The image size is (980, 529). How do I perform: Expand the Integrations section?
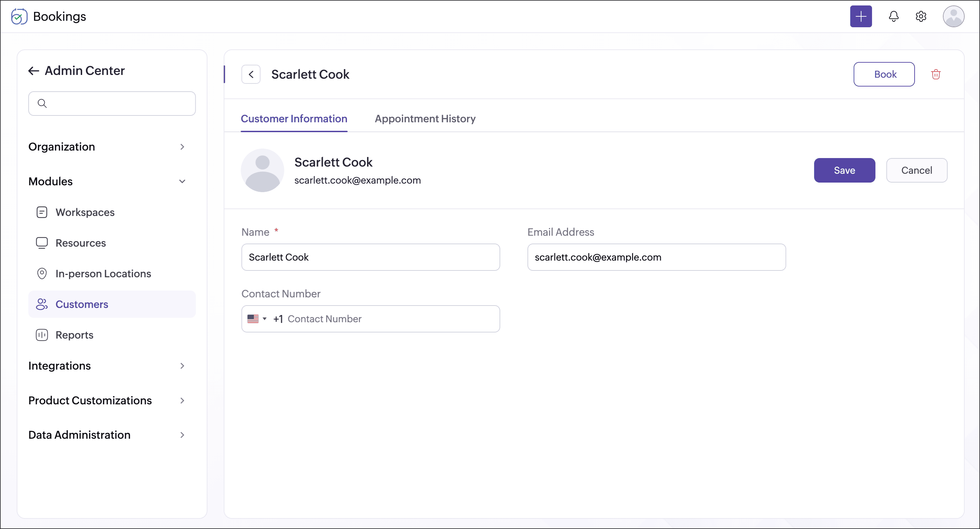pos(107,366)
